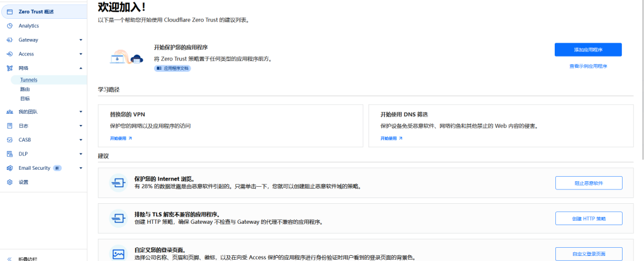Image resolution: width=644 pixels, height=261 pixels.
Task: Click the CASB sidebar icon
Action: coord(10,140)
